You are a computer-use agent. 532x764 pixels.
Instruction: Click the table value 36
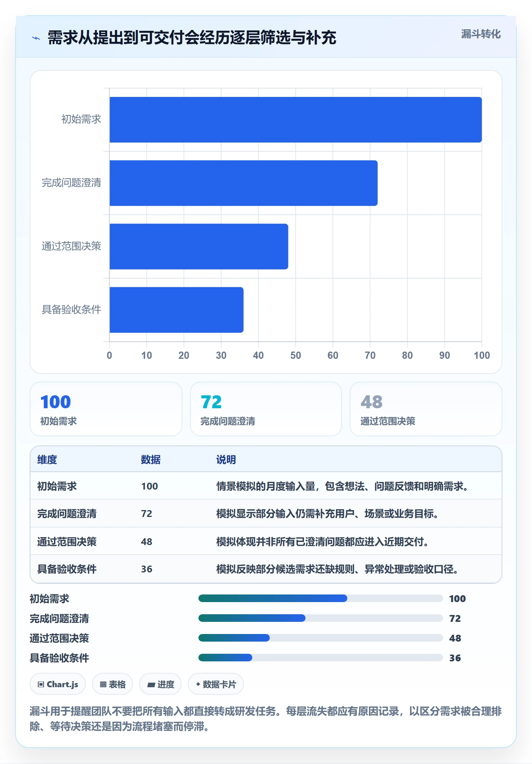[147, 569]
